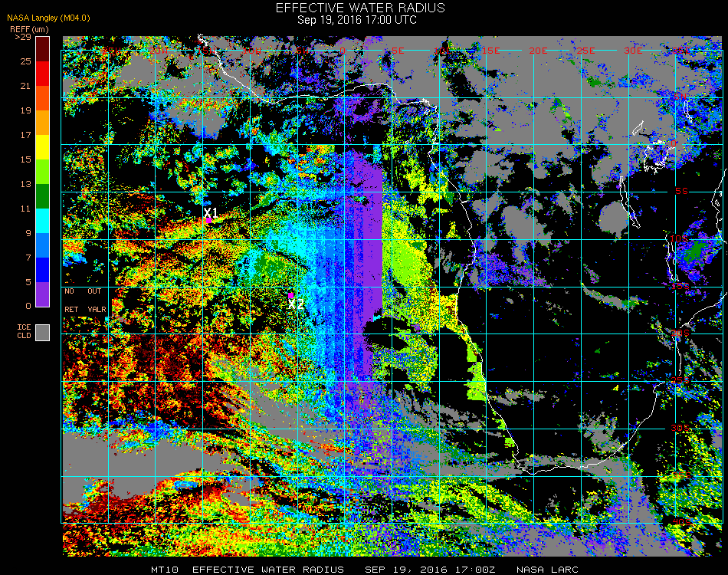Select the dark green legend swatch (11–13)
The width and height of the screenshot is (728, 575).
coord(43,196)
